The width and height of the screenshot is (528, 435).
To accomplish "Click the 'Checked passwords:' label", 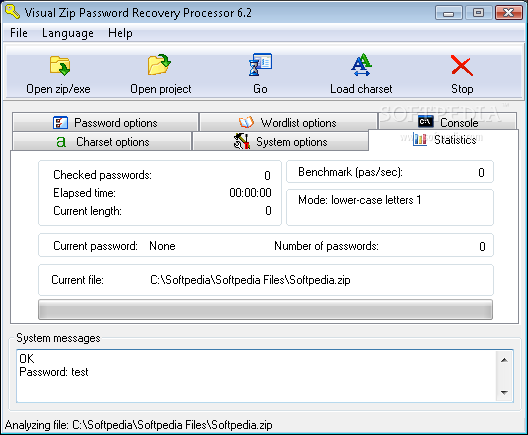I will point(102,175).
